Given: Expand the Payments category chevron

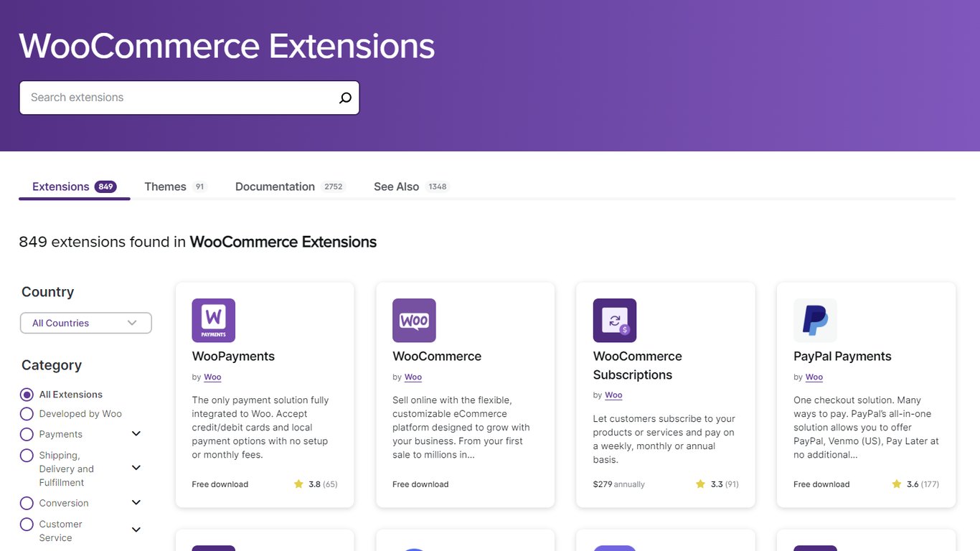Looking at the screenshot, I should point(136,433).
